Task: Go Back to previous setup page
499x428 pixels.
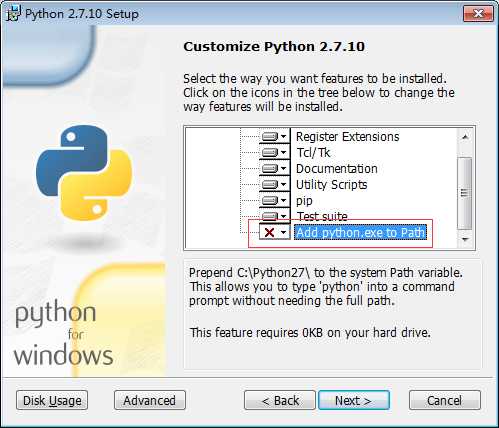Action: tap(280, 400)
